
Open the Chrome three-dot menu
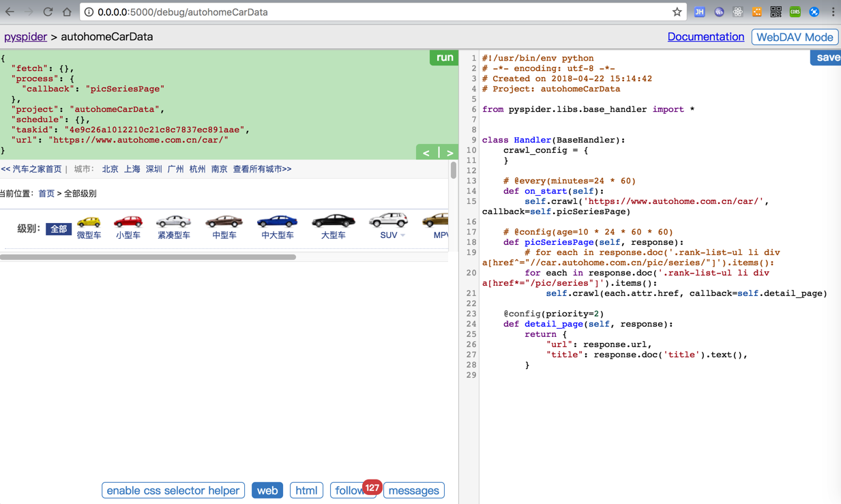[833, 12]
